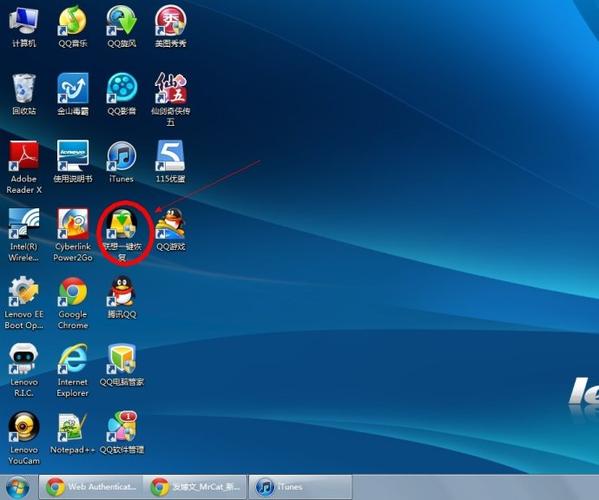Select the QQ影音 player icon
This screenshot has height=500, width=599.
121,94
